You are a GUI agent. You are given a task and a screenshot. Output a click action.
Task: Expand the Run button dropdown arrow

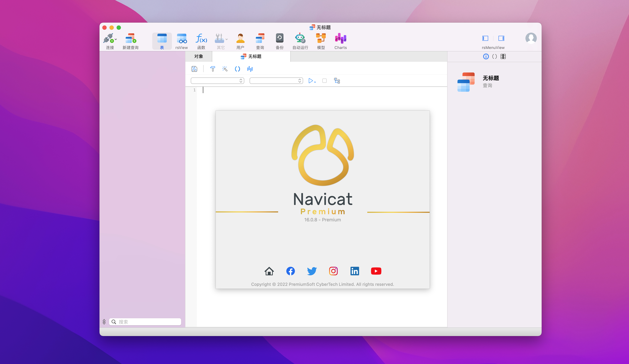(x=315, y=82)
